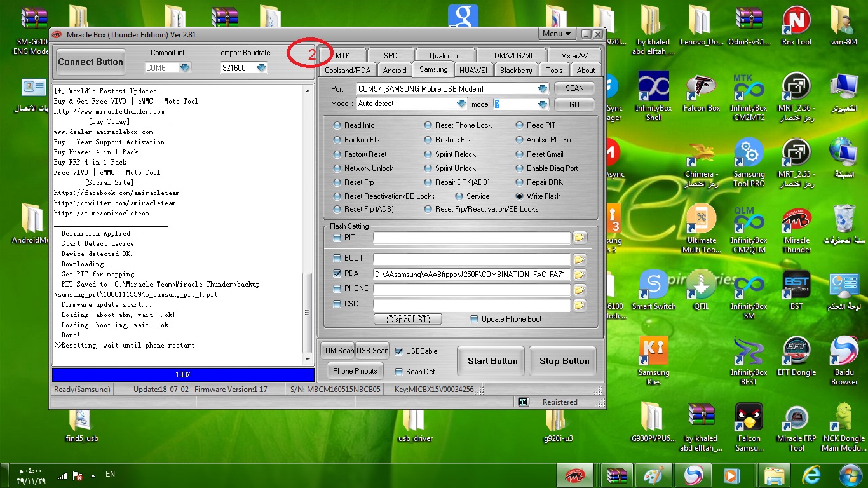
Task: Open the Comport Baudrate dropdown
Action: click(260, 67)
